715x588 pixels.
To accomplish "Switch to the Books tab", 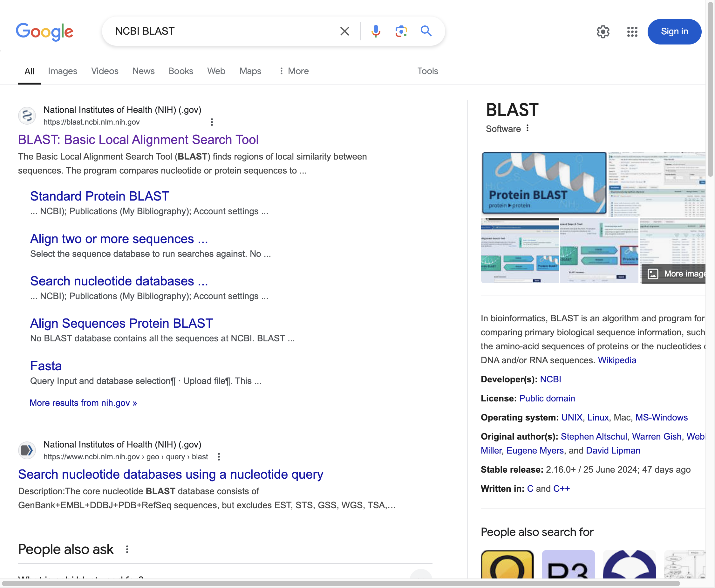I will tap(181, 71).
